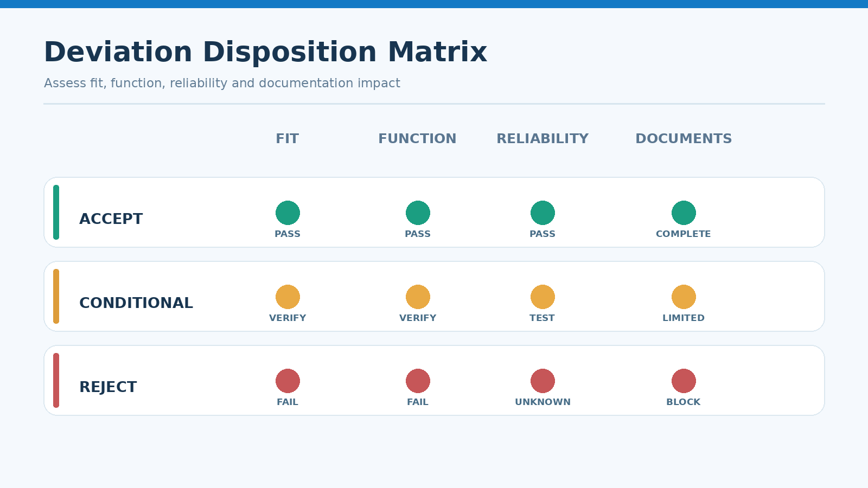The image size is (868, 488).
Task: Select the DOCUMENTS column header
Action: tap(684, 139)
